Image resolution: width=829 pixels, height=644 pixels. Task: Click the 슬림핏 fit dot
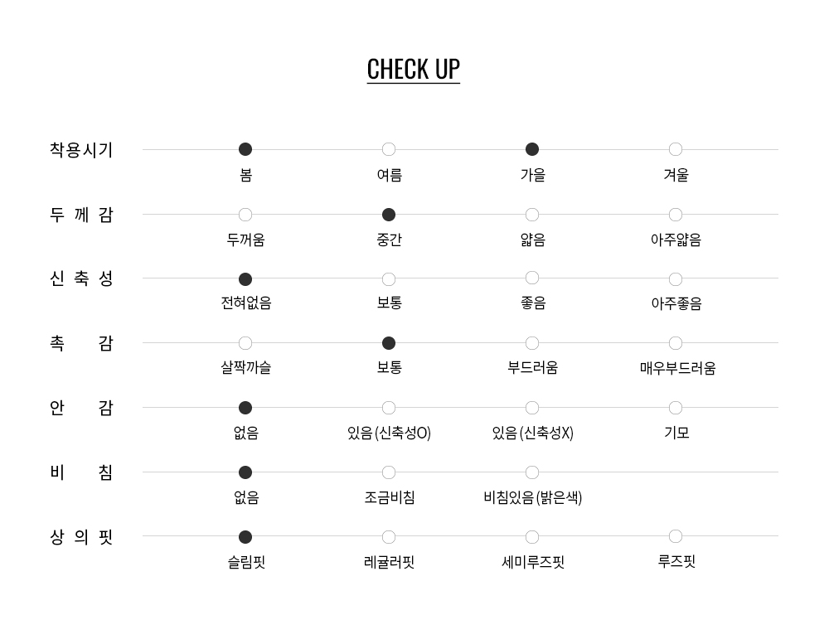(245, 537)
